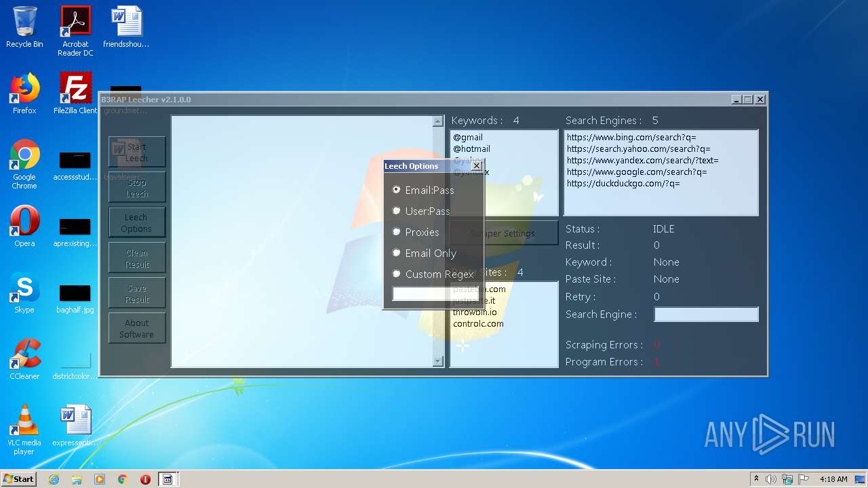Open the Windows Start menu
The width and height of the screenshot is (868, 488).
tap(19, 479)
